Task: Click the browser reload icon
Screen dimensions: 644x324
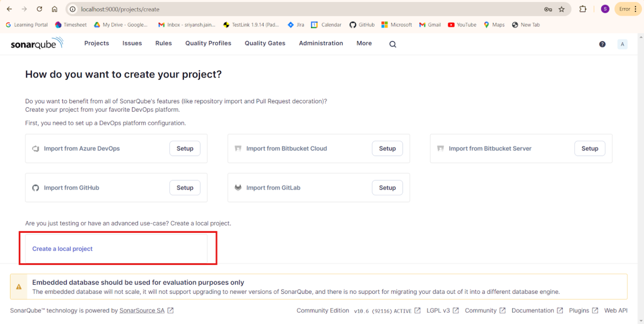Action: tap(40, 9)
